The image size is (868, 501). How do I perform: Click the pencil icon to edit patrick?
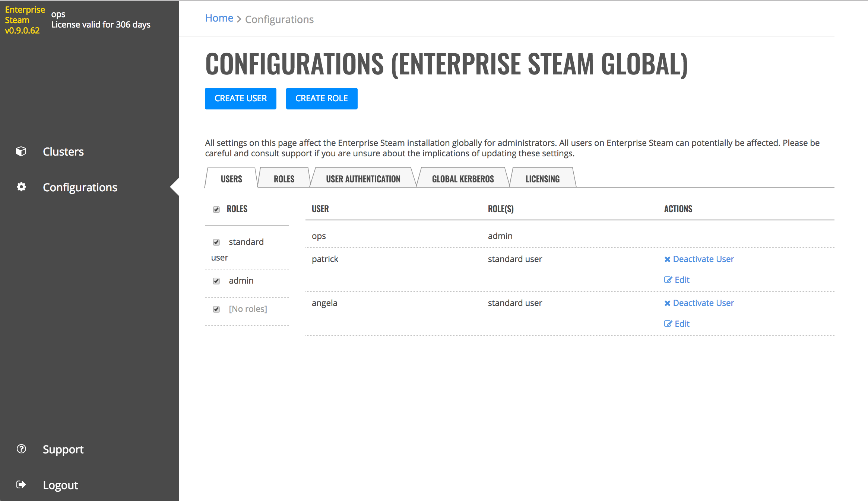pos(668,280)
